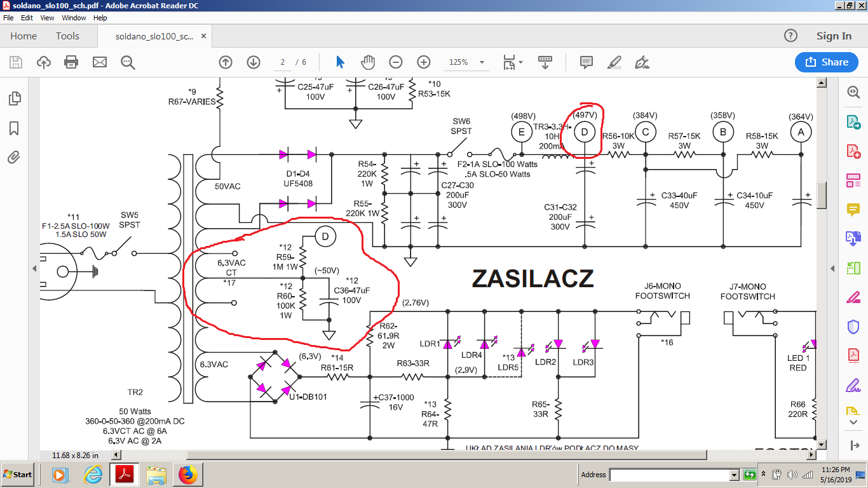Viewport: 868px width, 488px height.
Task: Expand more tools chevron in right pane
Action: pos(853,422)
